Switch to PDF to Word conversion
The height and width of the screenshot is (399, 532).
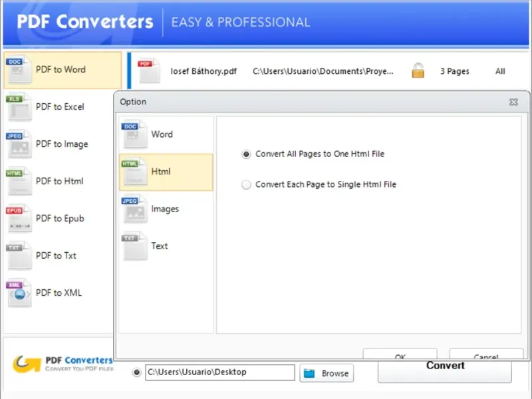click(63, 70)
